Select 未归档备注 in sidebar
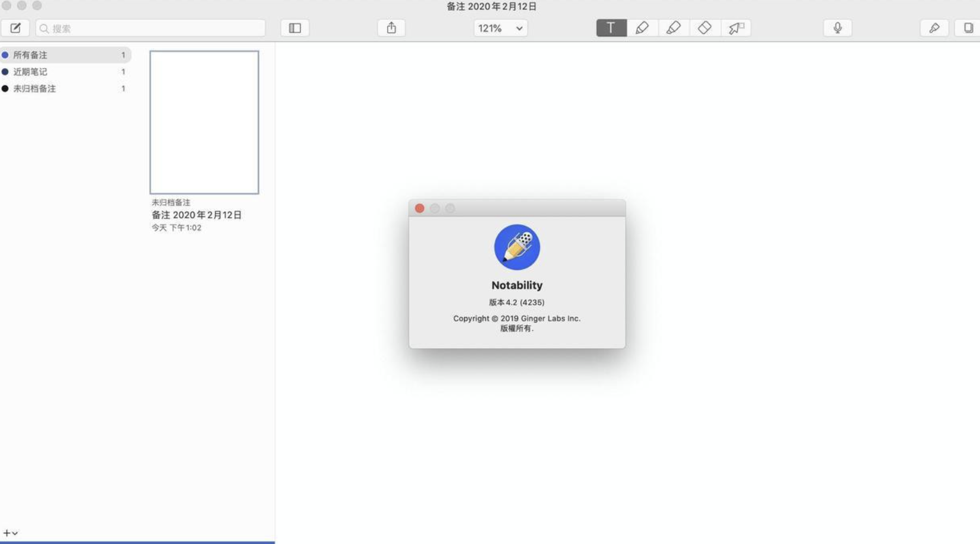The width and height of the screenshot is (980, 544). [65, 88]
